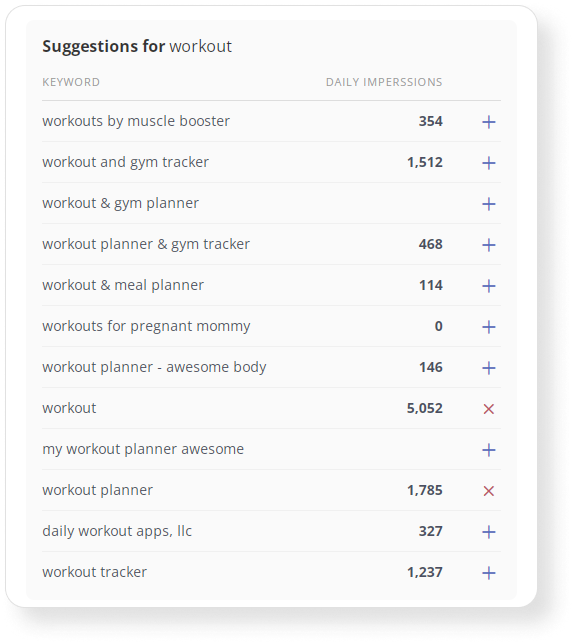Remove the 'workout' keyword with red X

[489, 409]
